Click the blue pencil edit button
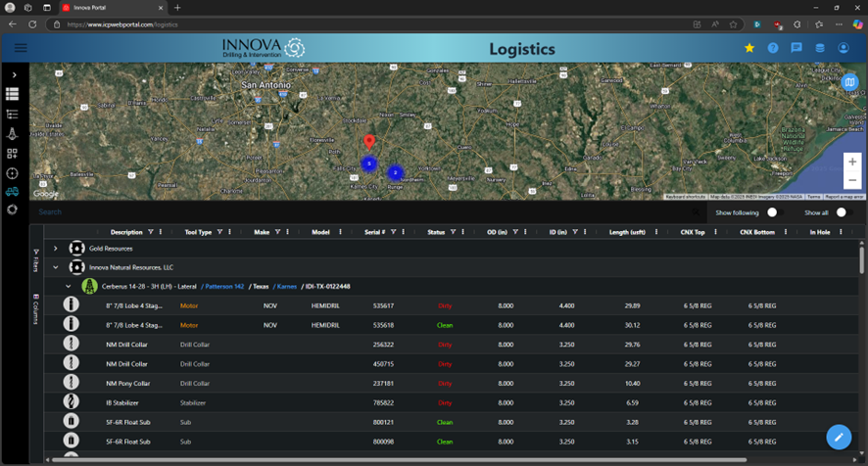Viewport: 868px width, 466px height. [839, 437]
